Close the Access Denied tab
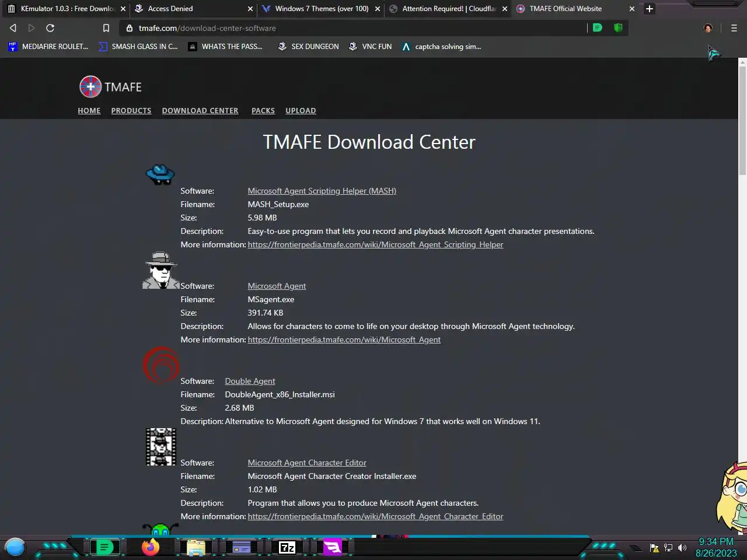 pyautogui.click(x=250, y=9)
